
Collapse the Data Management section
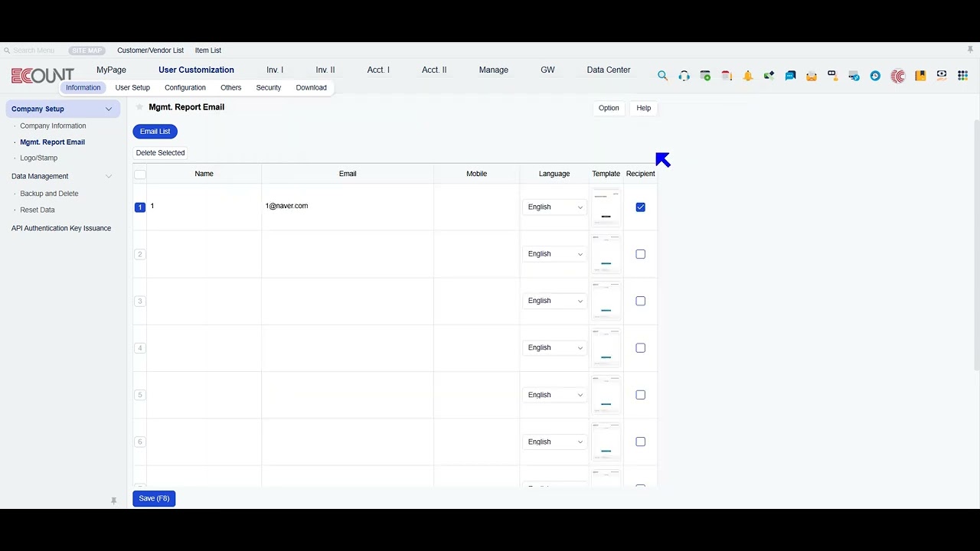(x=109, y=176)
